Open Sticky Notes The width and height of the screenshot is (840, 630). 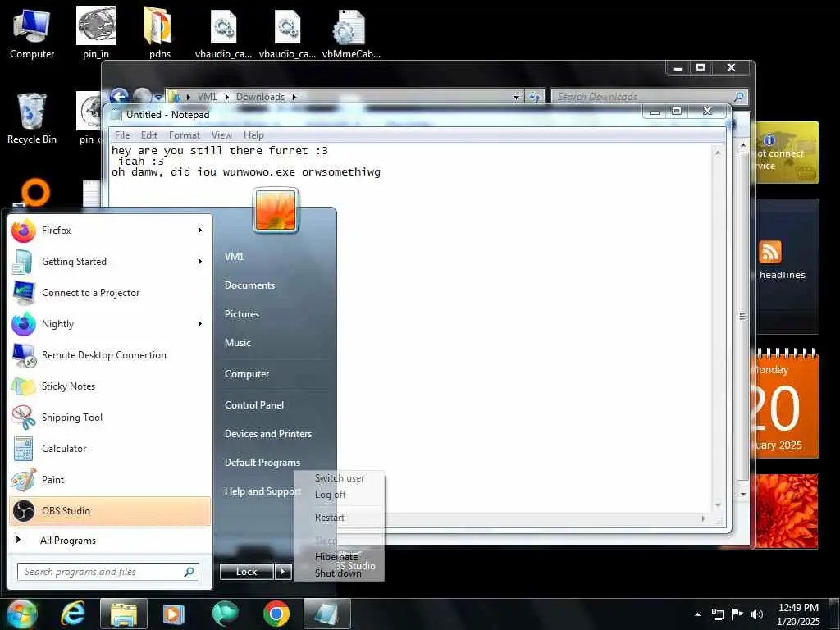pos(110,386)
